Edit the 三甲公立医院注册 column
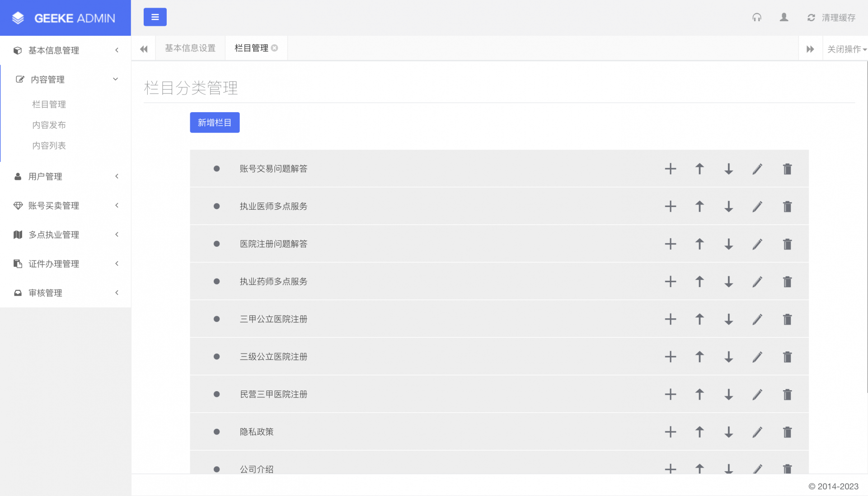The image size is (868, 496). coord(758,319)
